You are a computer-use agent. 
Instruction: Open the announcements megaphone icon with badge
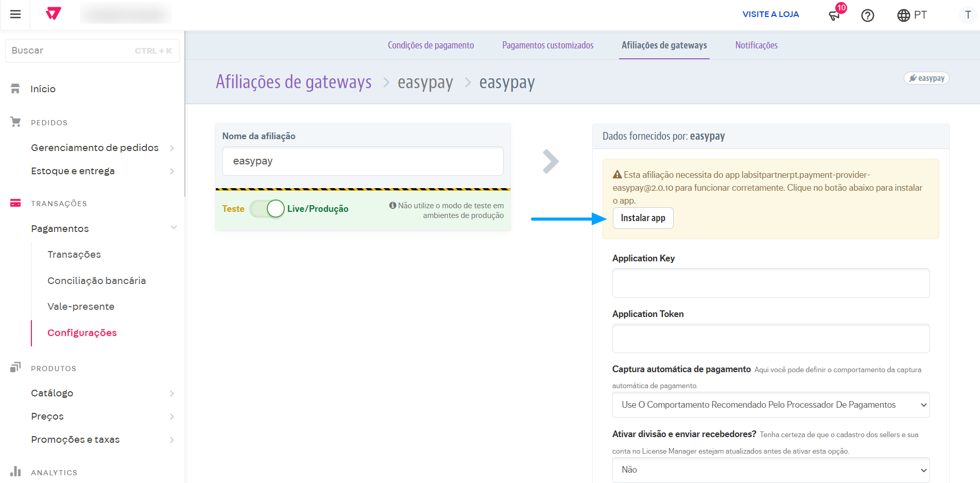click(x=835, y=15)
